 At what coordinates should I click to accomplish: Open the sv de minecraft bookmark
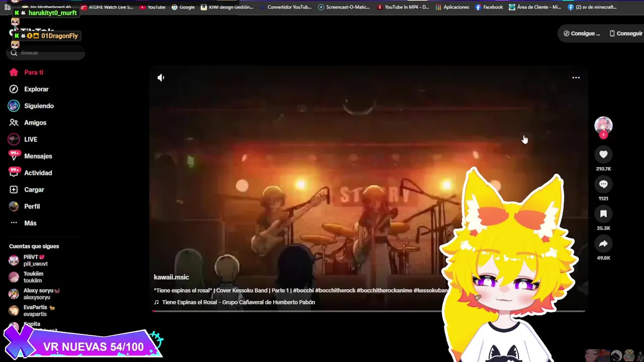tap(592, 7)
